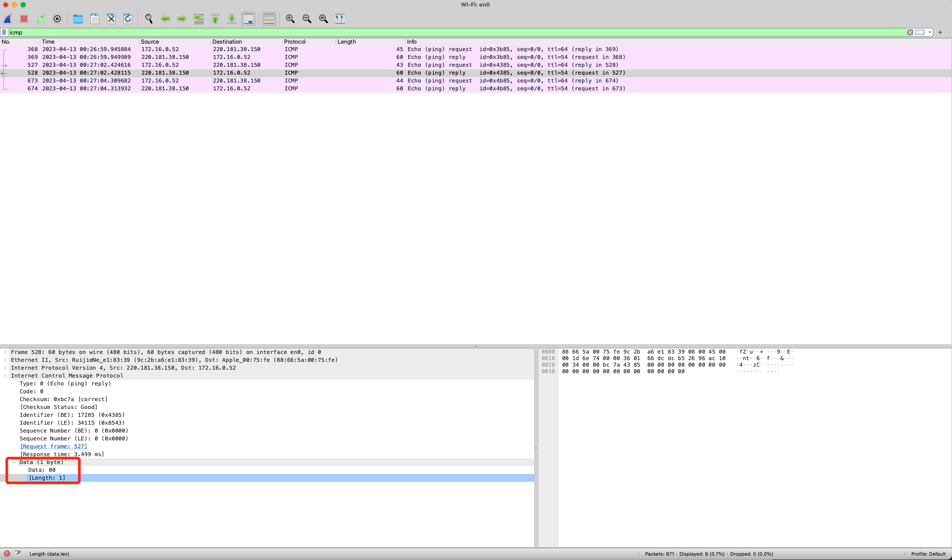Image resolution: width=952 pixels, height=560 pixels.
Task: Open the Profile: Default selector
Action: 928,554
